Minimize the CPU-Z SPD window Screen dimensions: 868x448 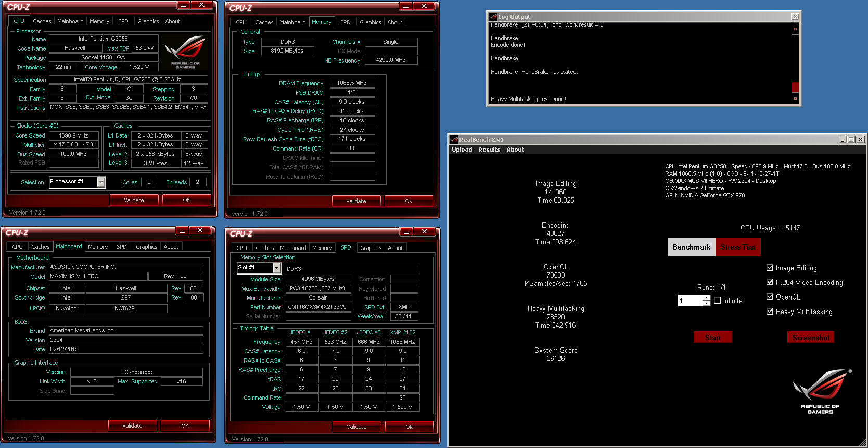pyautogui.click(x=406, y=231)
